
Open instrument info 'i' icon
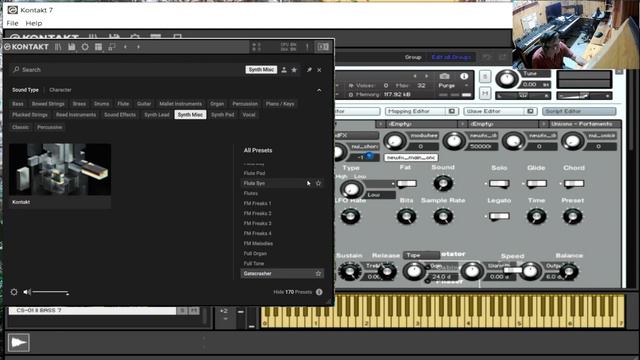point(464,76)
